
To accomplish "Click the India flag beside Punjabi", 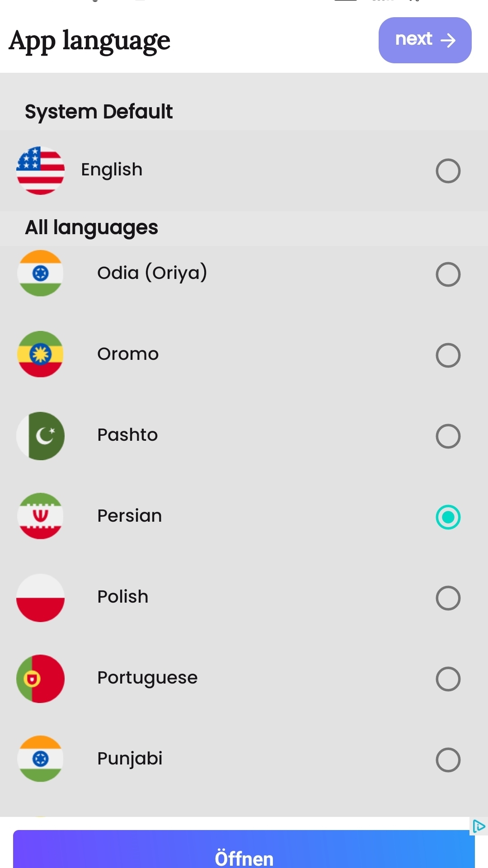I will coord(40,759).
